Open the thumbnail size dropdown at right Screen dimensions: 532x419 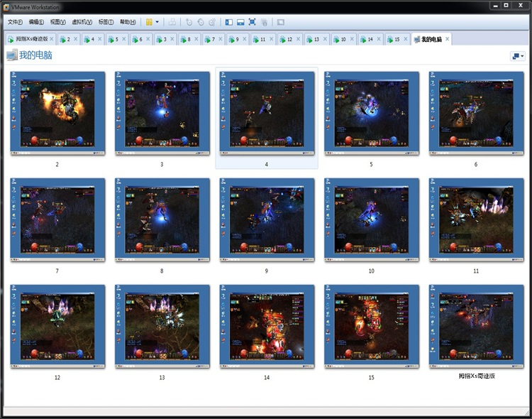(518, 55)
